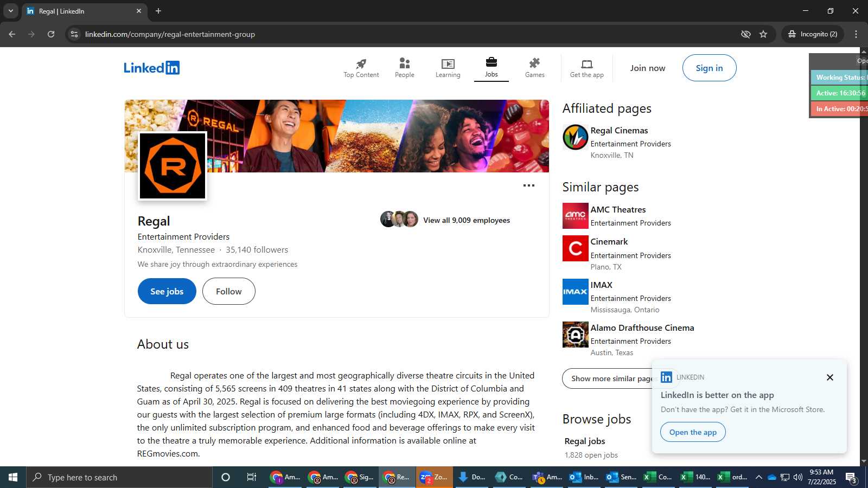Open the Windows Start menu
The image size is (868, 488).
click(13, 477)
